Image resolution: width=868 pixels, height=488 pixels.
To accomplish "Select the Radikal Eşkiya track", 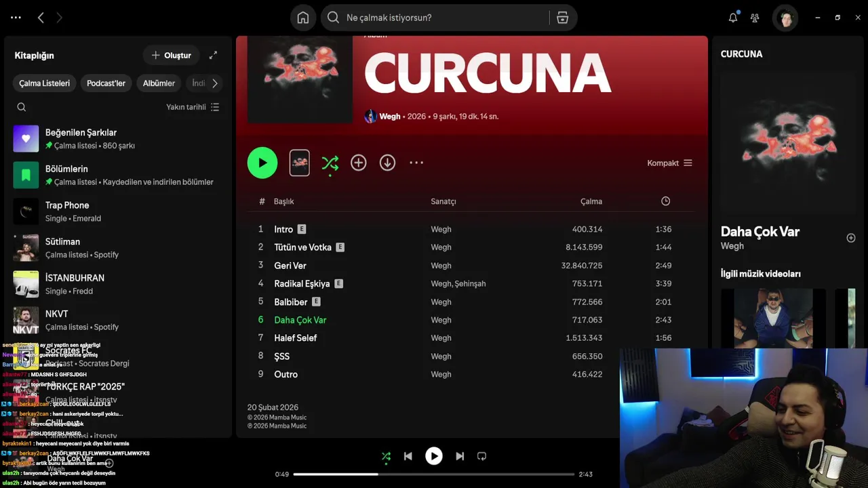I will click(x=302, y=283).
